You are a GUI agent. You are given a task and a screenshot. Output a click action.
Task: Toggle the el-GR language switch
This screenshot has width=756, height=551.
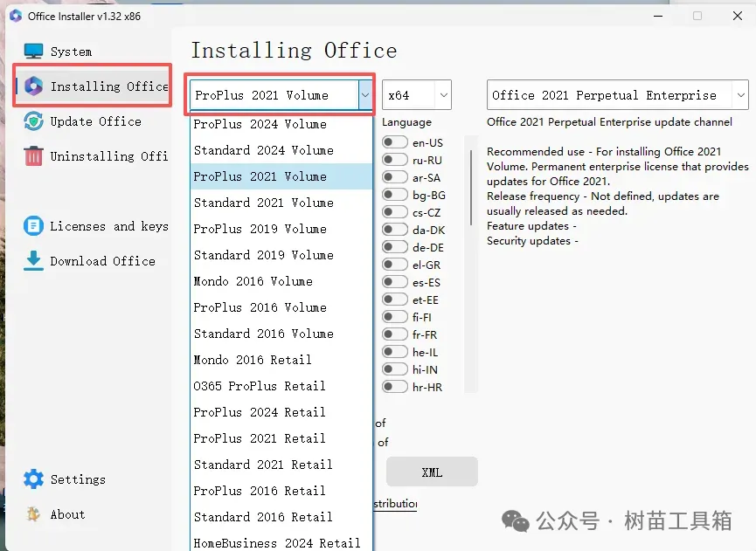point(395,265)
